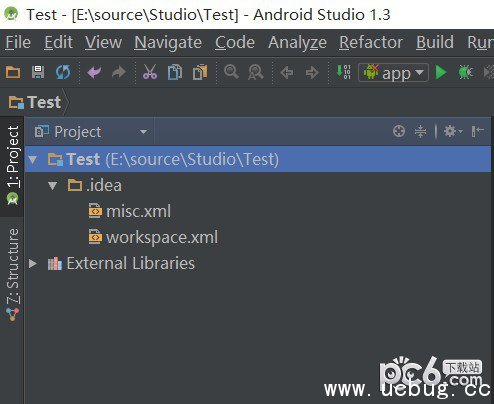Image resolution: width=494 pixels, height=404 pixels.
Task: Open project with the folder toolbar icon
Action: click(x=13, y=72)
